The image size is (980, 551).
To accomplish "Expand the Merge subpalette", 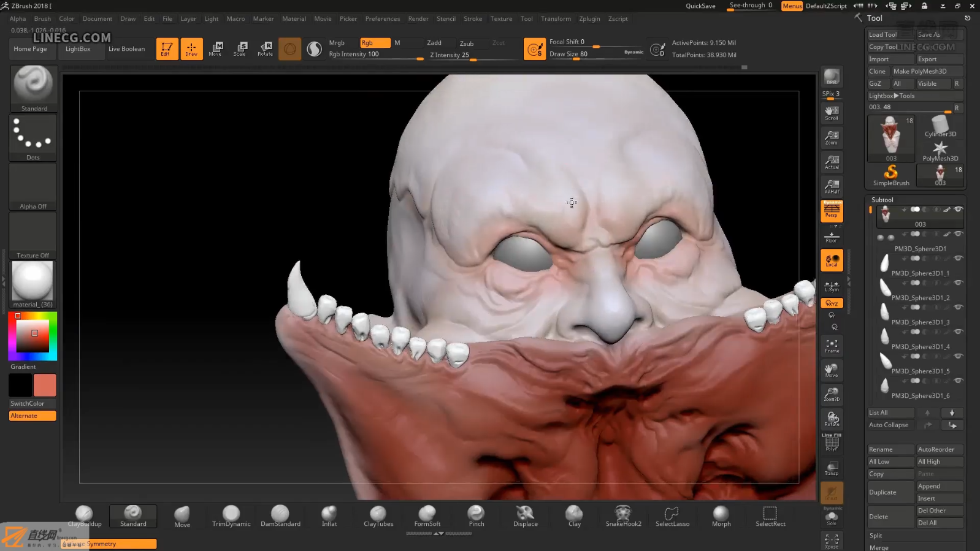I will coord(879,547).
